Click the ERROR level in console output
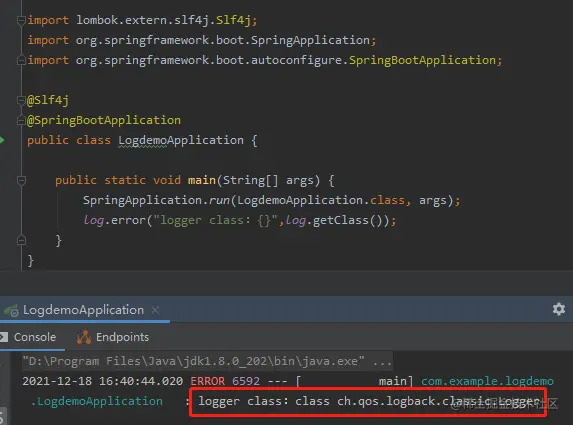 [x=208, y=381]
